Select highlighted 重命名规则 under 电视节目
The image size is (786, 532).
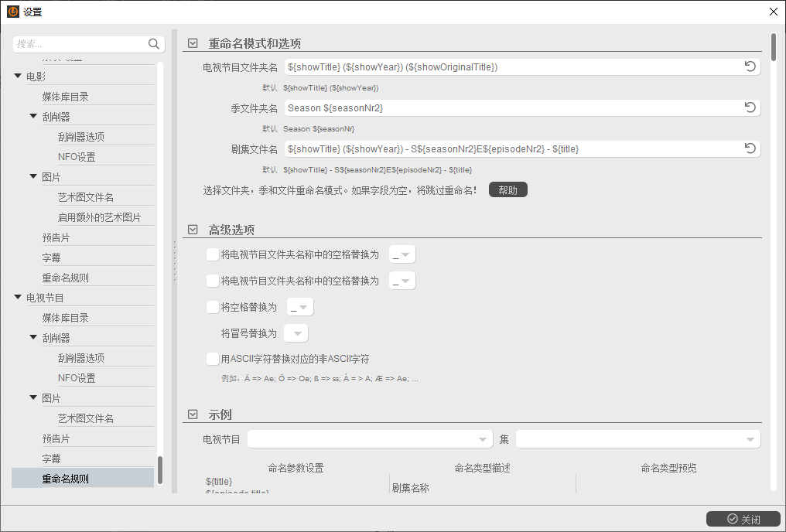[x=83, y=479]
